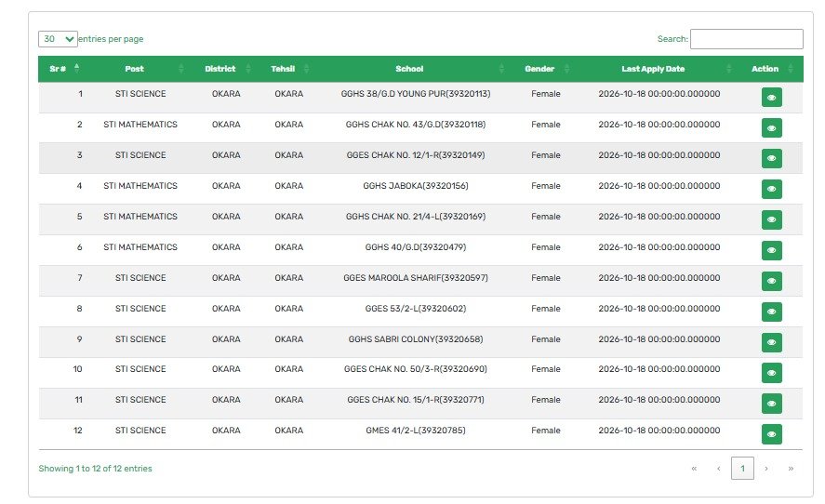View details of GGES CHAK NO. 12/1-R
The width and height of the screenshot is (825, 504).
[771, 158]
